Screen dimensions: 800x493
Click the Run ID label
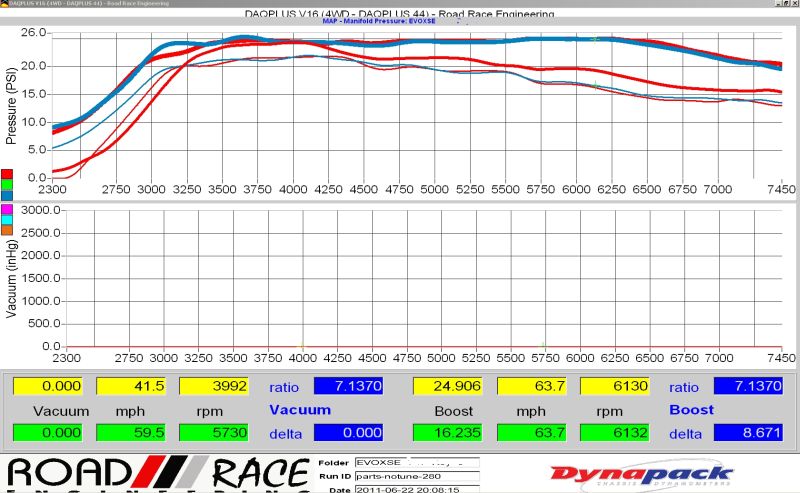pos(335,476)
